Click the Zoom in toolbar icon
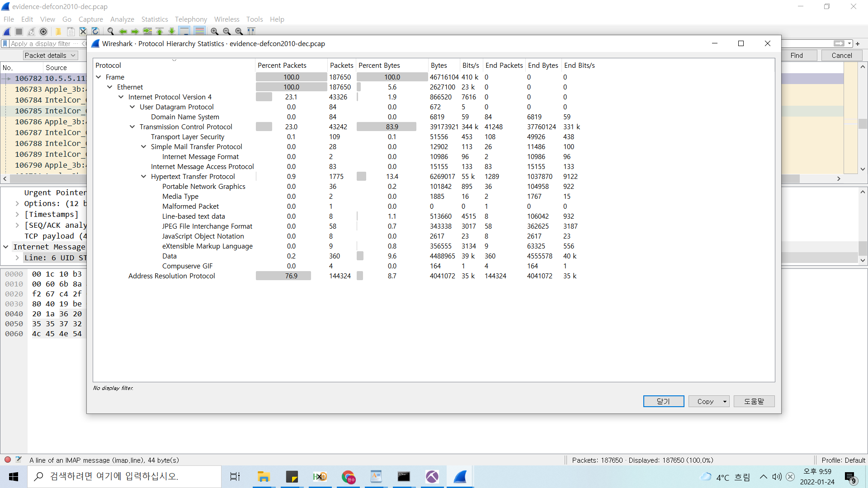Image resolution: width=868 pixels, height=488 pixels. coord(214,31)
